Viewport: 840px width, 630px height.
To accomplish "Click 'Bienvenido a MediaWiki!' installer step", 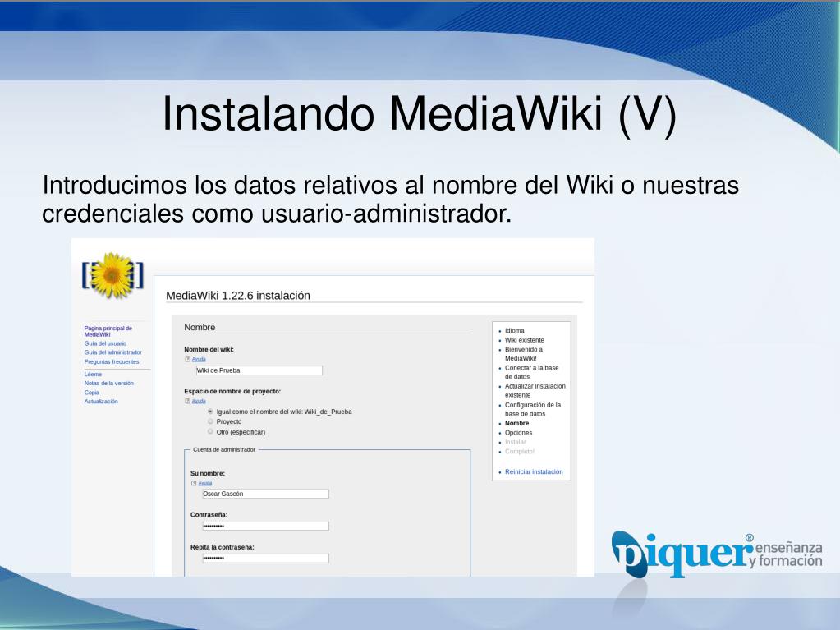I will pos(523,353).
